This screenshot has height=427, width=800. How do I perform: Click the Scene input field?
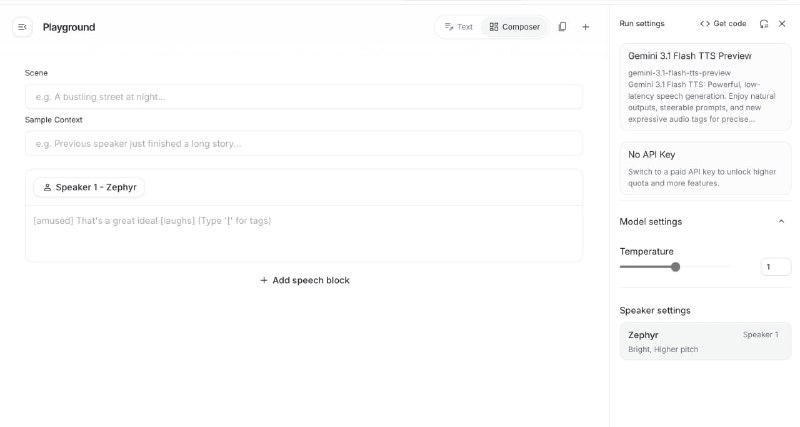303,96
